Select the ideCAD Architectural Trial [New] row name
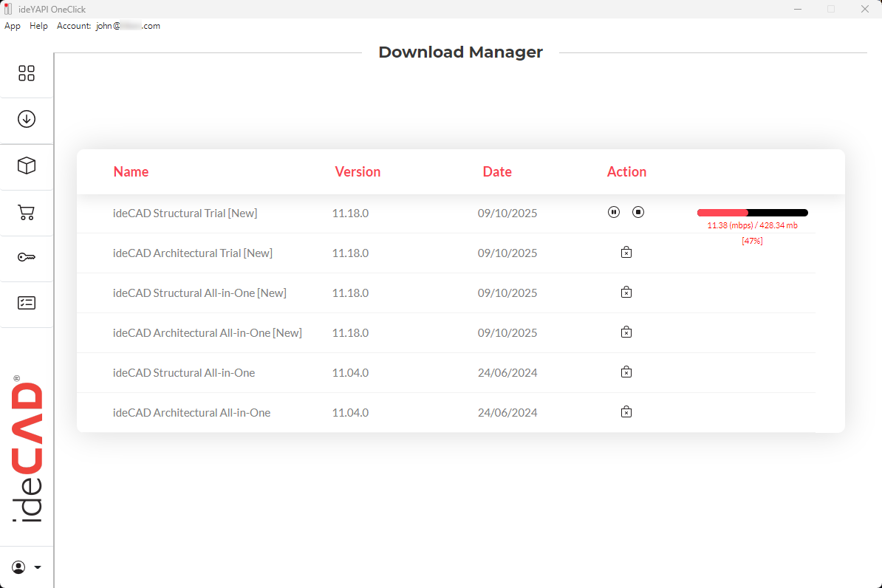The height and width of the screenshot is (588, 882). coord(192,253)
